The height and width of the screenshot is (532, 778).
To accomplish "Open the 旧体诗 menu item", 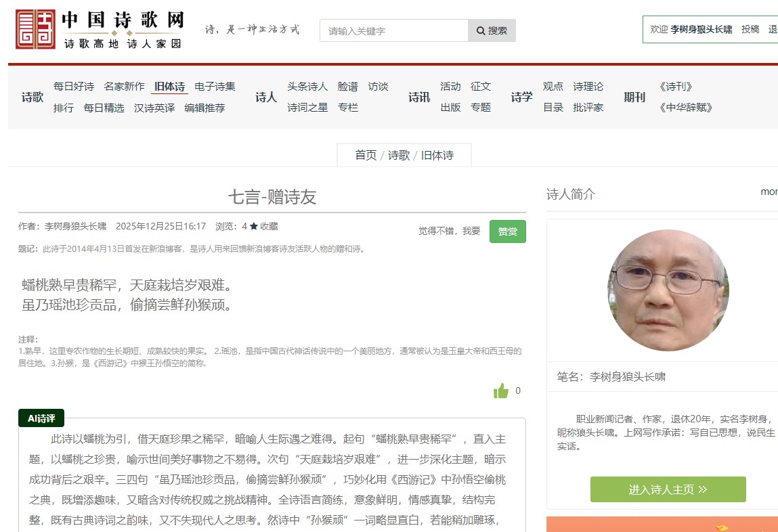I will [x=169, y=87].
